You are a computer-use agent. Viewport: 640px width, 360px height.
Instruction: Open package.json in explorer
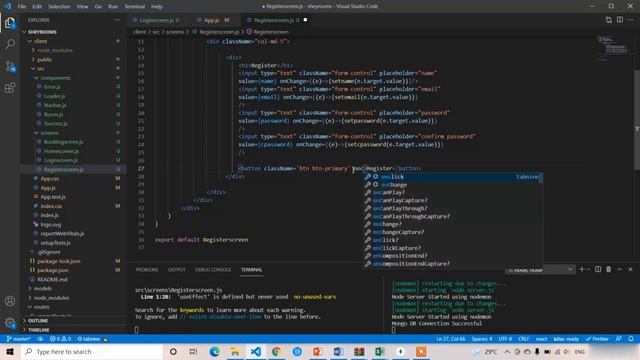tap(73, 270)
